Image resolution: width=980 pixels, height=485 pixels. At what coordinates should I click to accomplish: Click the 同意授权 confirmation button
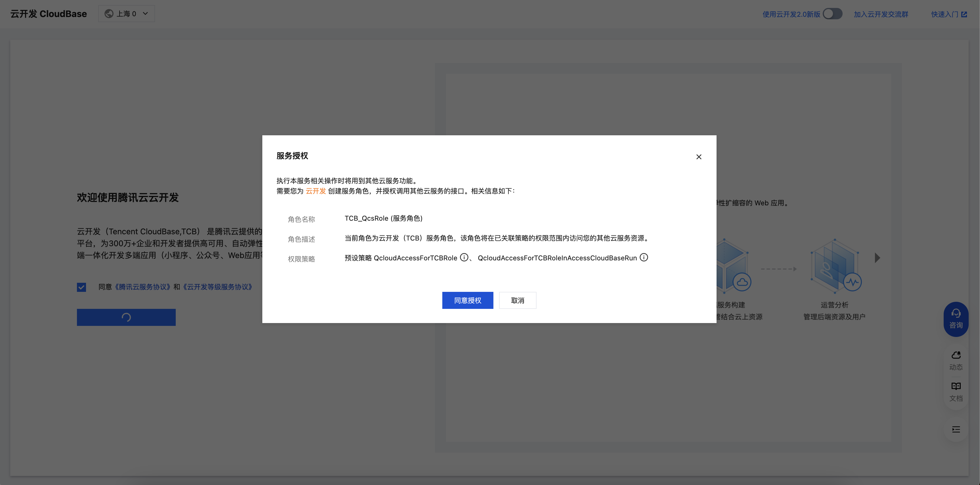click(468, 300)
